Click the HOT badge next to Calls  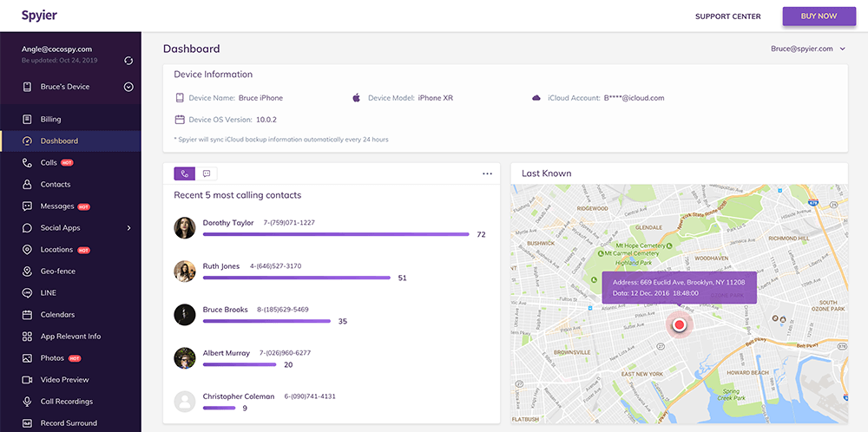tap(67, 162)
